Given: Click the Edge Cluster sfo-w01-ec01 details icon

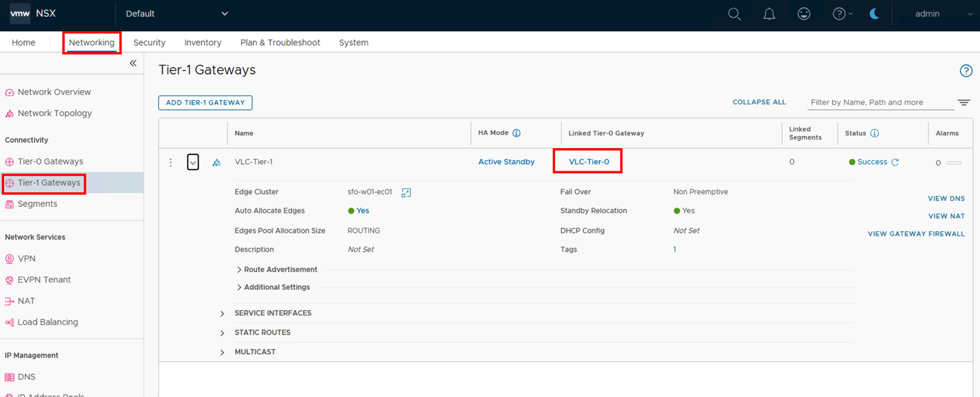Looking at the screenshot, I should [406, 193].
